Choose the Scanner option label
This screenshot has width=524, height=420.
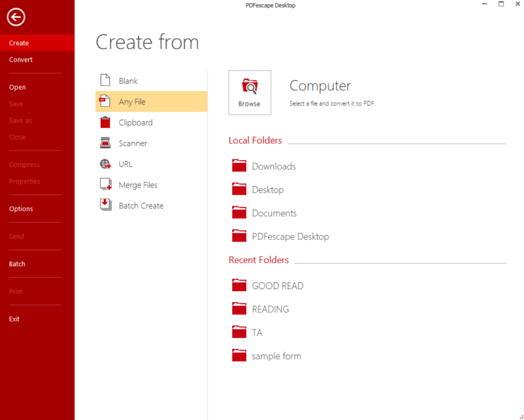pyautogui.click(x=133, y=143)
